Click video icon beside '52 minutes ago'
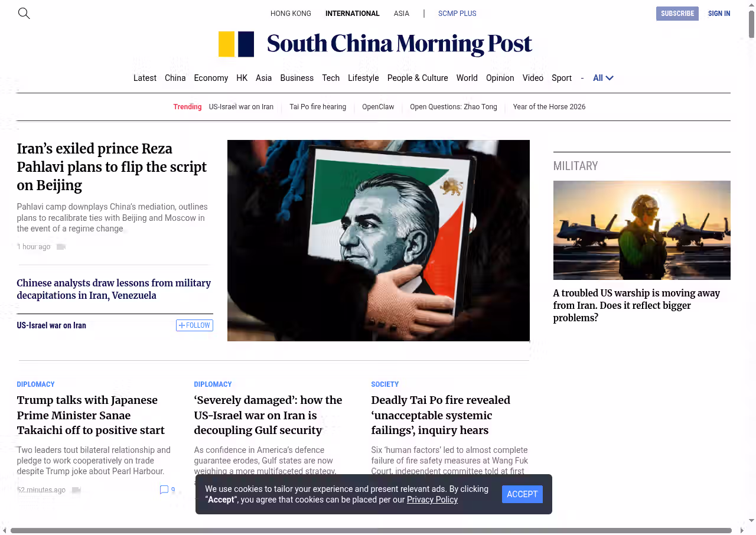 click(76, 490)
